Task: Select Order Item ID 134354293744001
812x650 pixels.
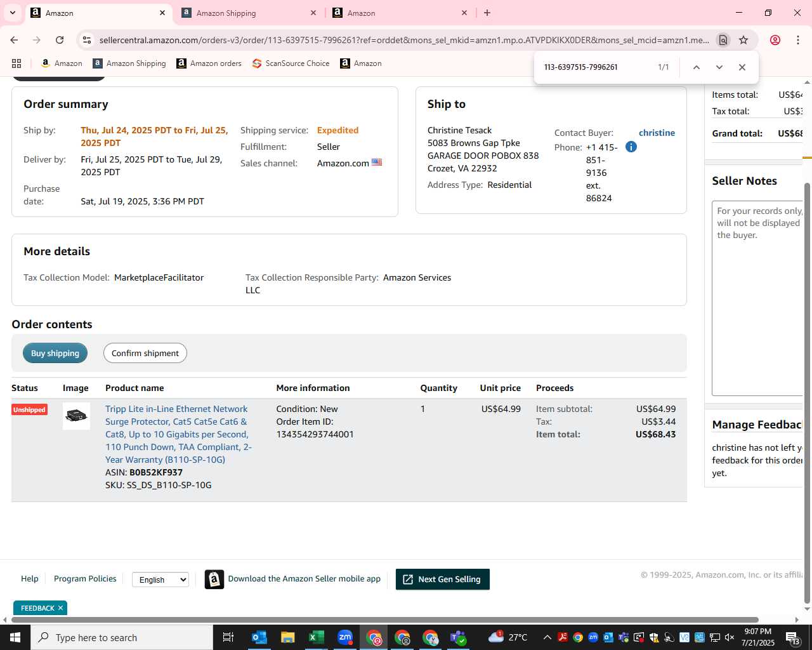Action: click(315, 434)
